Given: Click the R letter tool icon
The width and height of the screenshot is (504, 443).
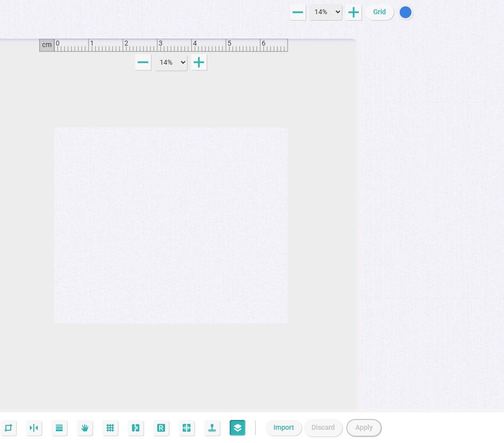Looking at the screenshot, I should tap(161, 428).
